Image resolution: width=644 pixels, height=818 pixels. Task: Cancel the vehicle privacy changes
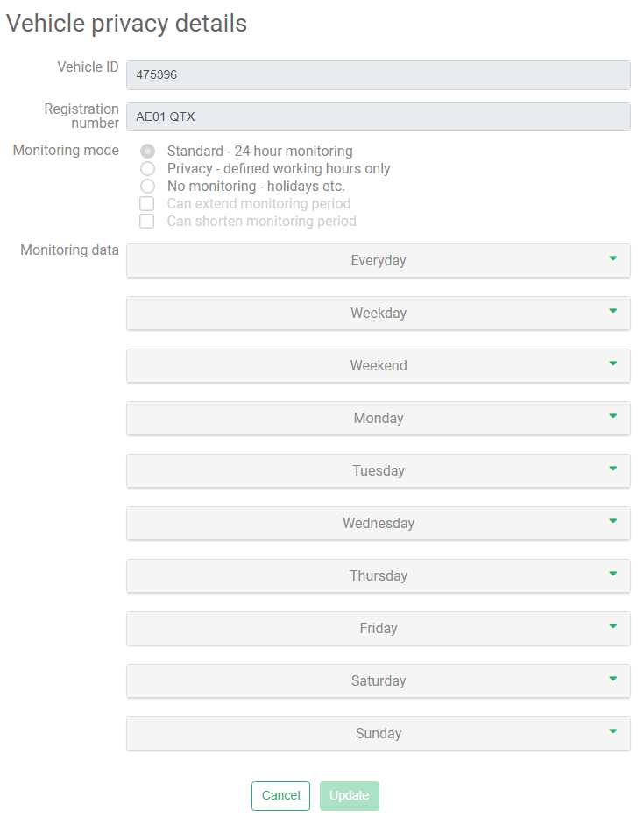point(280,795)
